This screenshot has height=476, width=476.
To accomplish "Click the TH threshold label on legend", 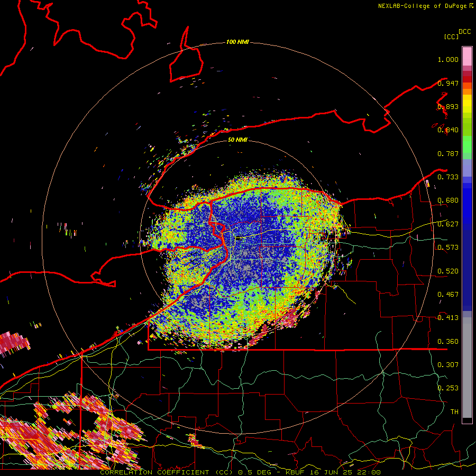I will pyautogui.click(x=454, y=412).
